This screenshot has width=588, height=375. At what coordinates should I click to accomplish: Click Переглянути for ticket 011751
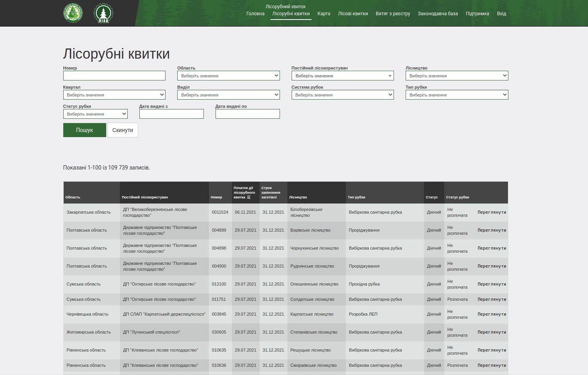(492, 299)
